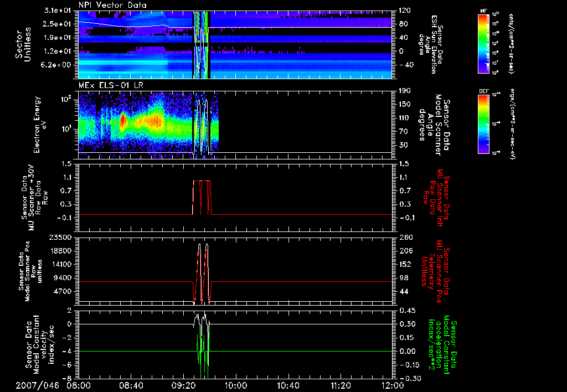The width and height of the screenshot is (567, 392).
Task: Click the 206 telemetry tick label
Action: [405, 251]
